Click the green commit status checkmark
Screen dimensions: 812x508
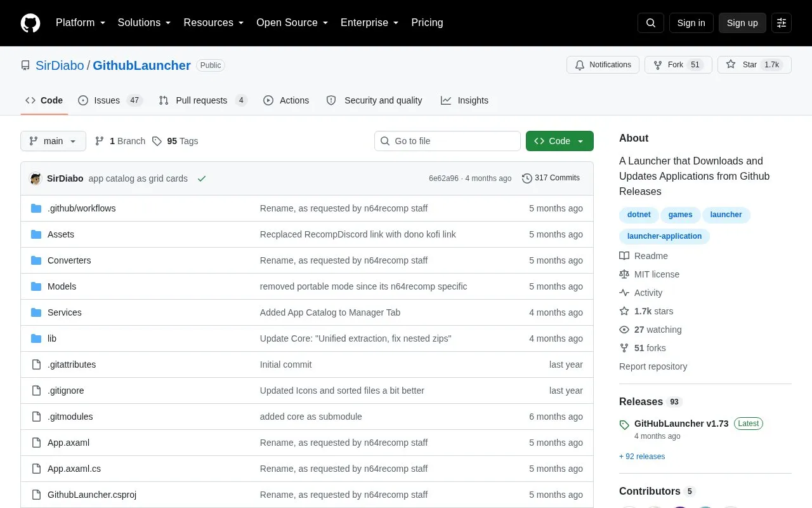pos(202,178)
